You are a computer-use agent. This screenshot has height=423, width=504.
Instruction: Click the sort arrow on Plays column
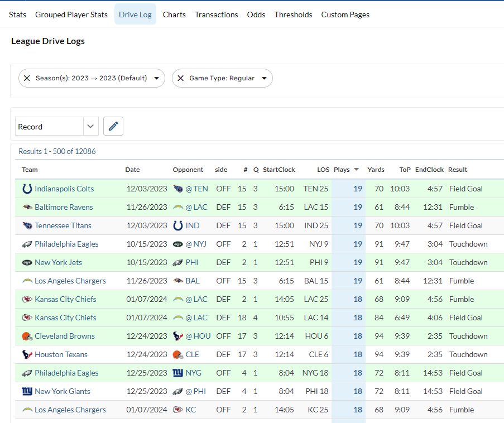coord(356,170)
